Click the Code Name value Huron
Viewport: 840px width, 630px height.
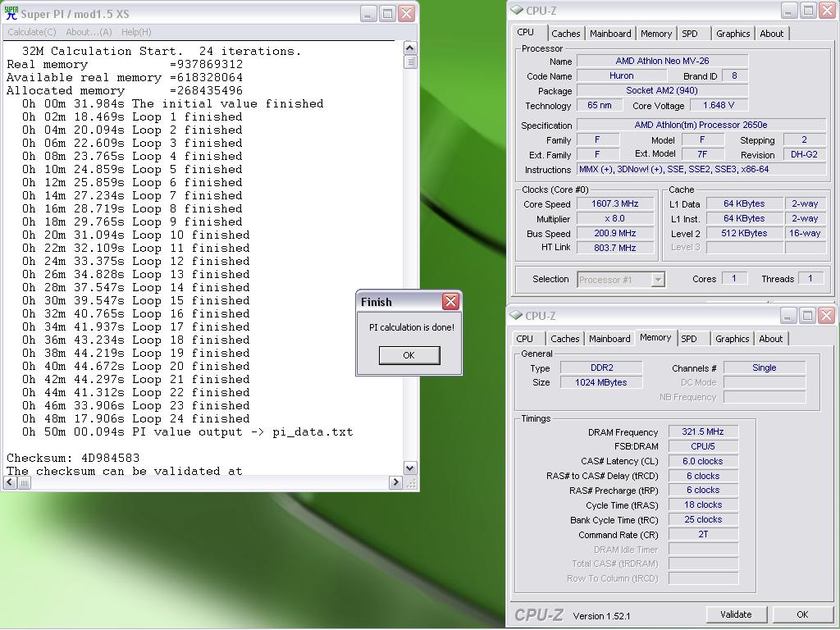(x=622, y=76)
